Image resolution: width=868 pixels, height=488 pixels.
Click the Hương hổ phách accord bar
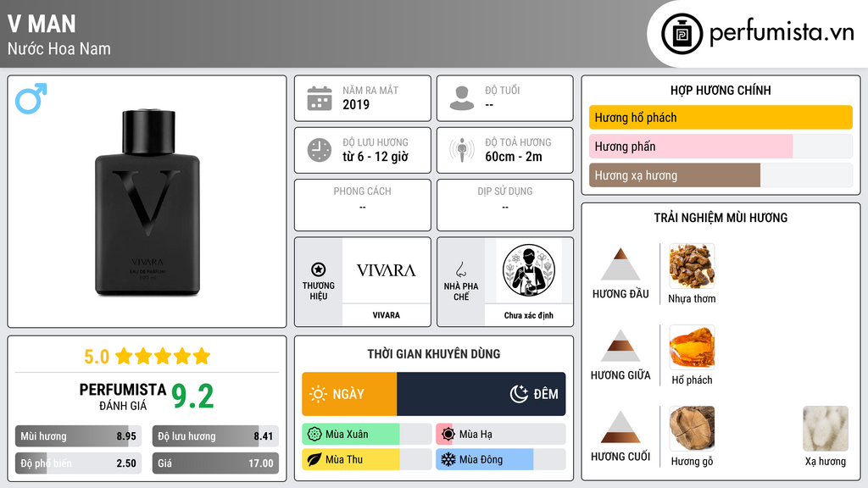721,117
